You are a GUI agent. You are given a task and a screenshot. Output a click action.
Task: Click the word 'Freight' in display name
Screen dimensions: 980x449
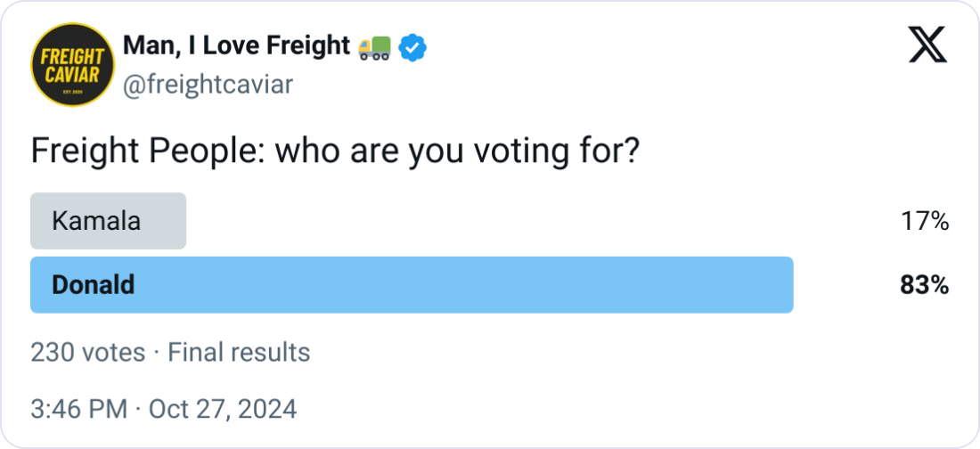tap(305, 45)
